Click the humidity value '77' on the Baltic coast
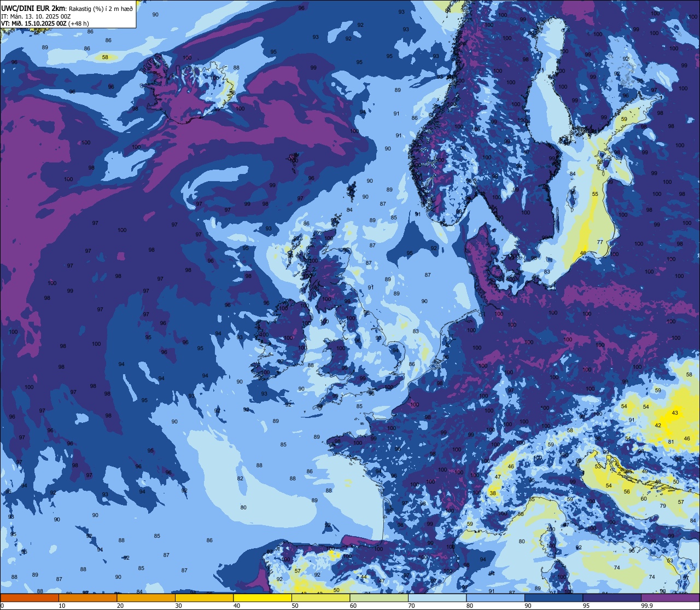Image resolution: width=700 pixels, height=610 pixels. [600, 242]
